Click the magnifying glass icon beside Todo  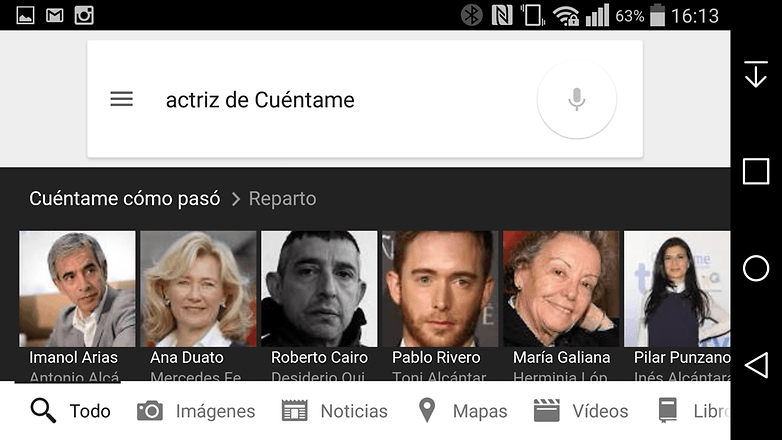coord(43,411)
